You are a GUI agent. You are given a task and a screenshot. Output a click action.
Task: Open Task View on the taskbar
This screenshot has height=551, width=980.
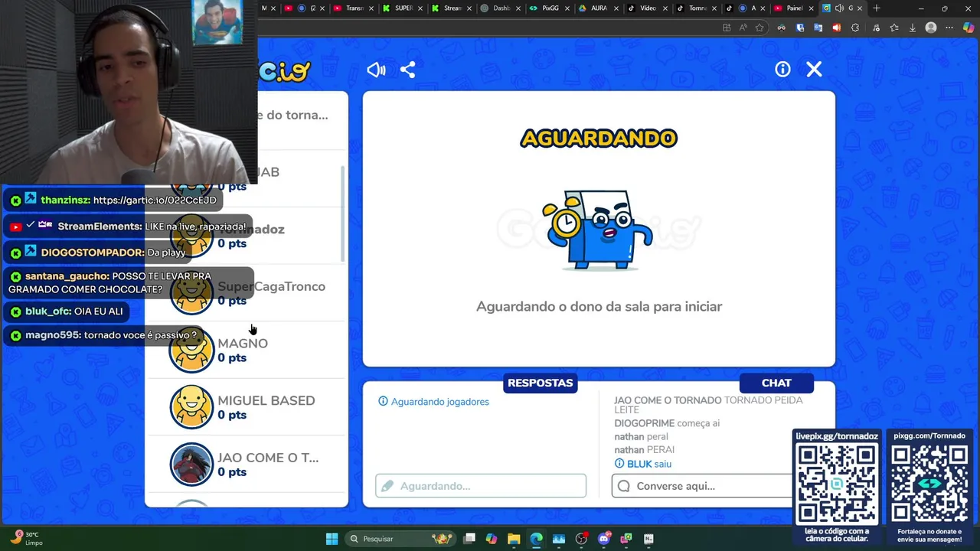tap(469, 539)
